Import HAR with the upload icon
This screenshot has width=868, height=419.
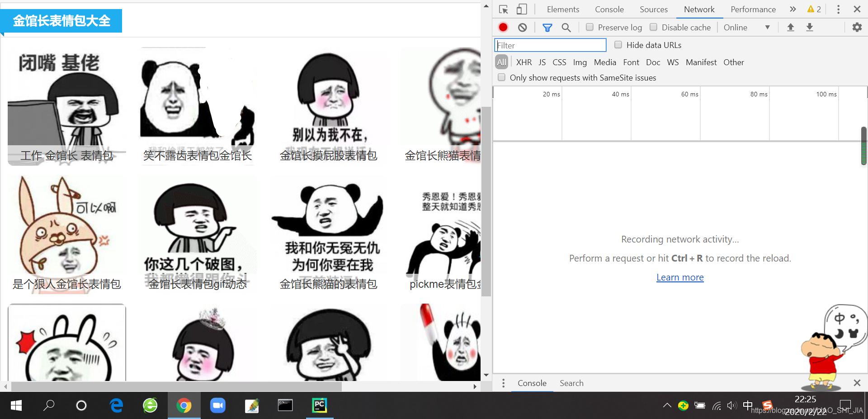[790, 27]
